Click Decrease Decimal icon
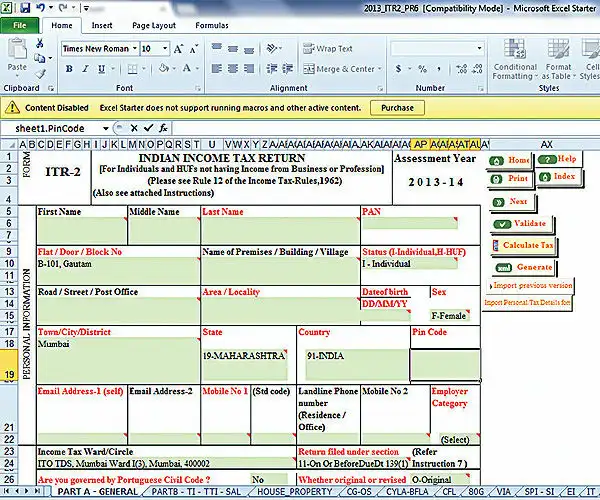The height and width of the screenshot is (500, 600). point(477,69)
